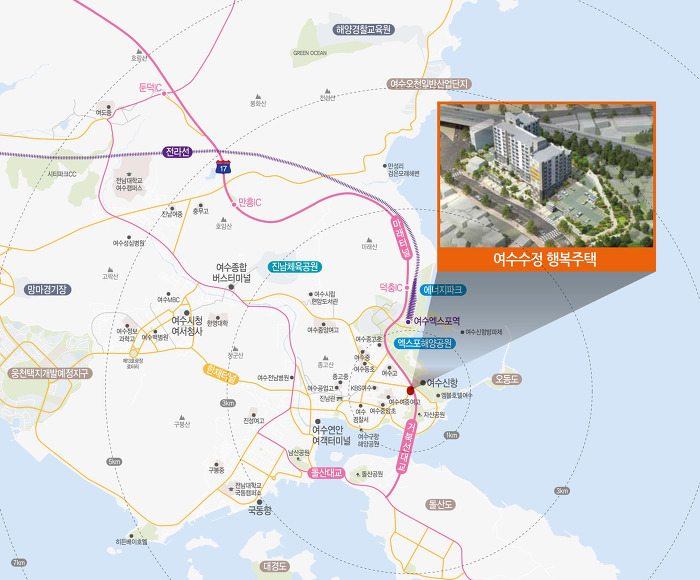The image size is (700, 580).
Task: Click the 돌산대교 bridge label
Action: coord(327,473)
